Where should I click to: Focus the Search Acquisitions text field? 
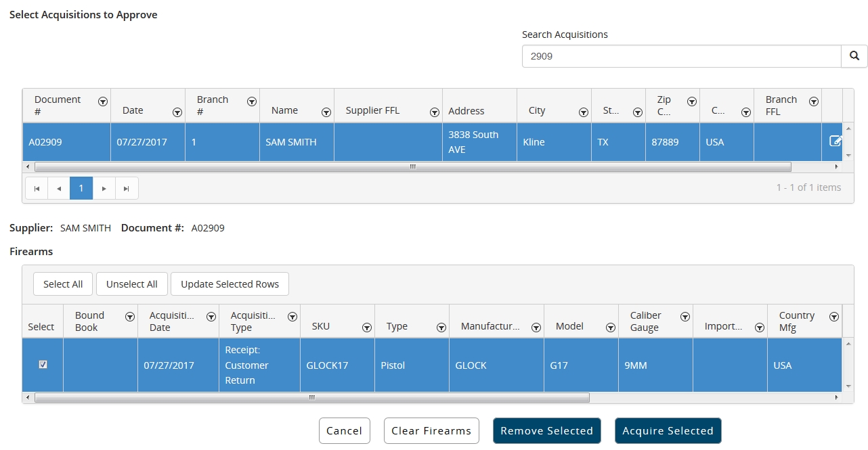[680, 56]
